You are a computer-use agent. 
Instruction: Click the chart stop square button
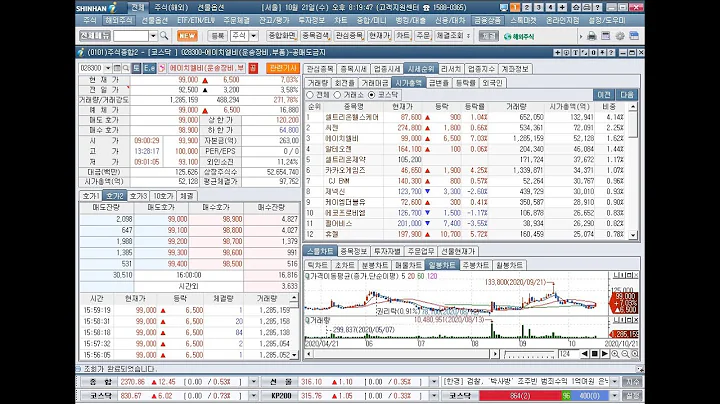[x=595, y=354]
